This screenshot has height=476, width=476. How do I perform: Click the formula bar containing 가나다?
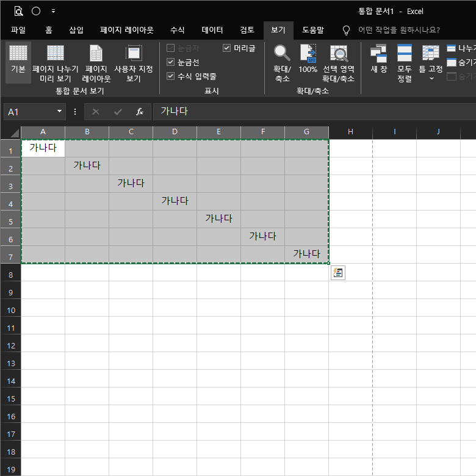tap(314, 112)
